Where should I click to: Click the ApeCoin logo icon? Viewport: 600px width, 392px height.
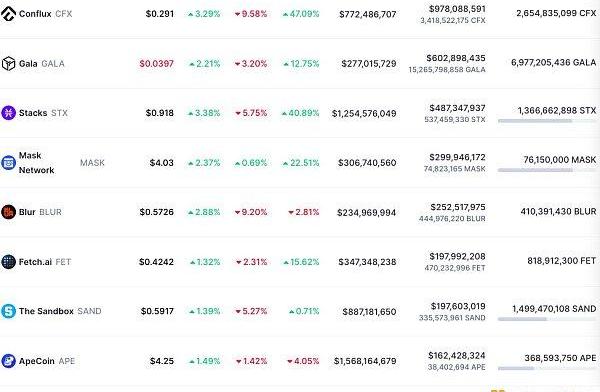tap(8, 361)
